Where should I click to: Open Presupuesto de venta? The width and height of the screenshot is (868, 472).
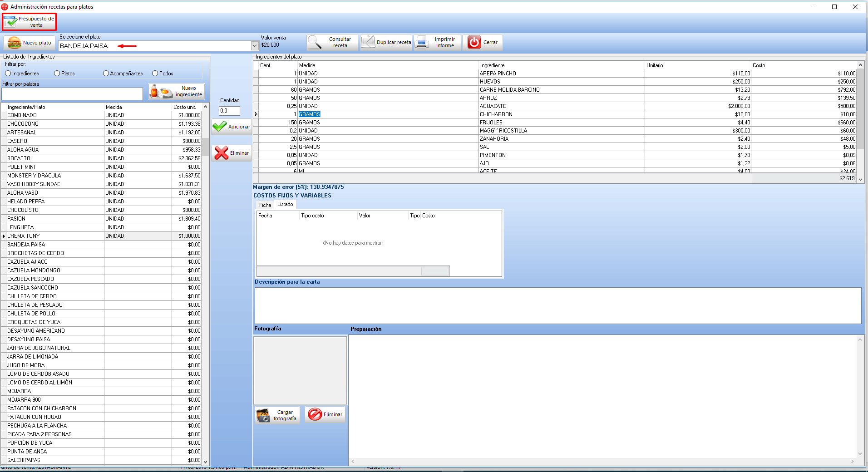pos(29,22)
